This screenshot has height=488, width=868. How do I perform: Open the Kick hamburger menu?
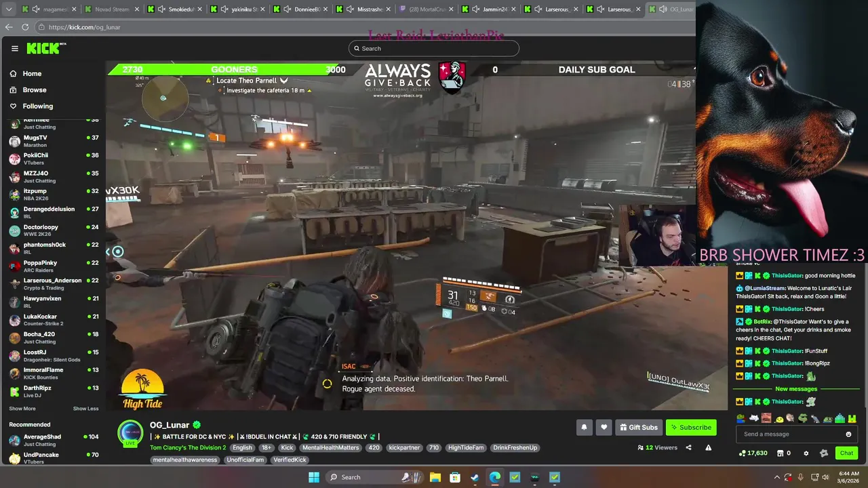click(x=14, y=48)
